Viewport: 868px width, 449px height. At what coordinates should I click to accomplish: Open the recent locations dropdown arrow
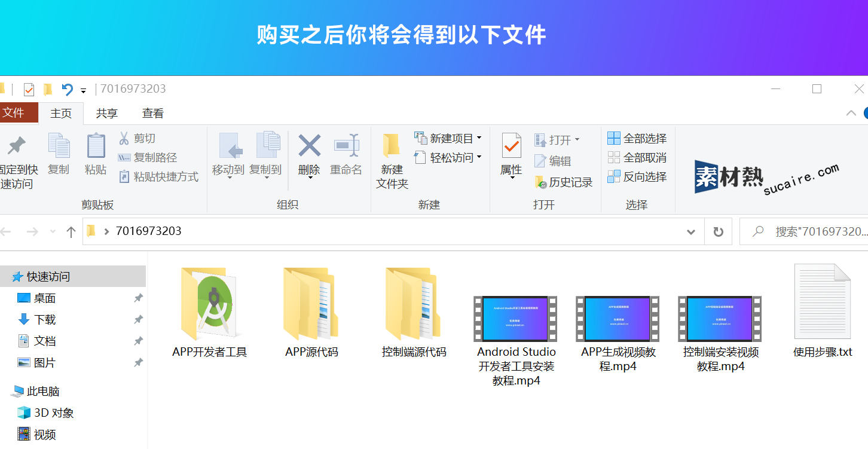pyautogui.click(x=53, y=231)
